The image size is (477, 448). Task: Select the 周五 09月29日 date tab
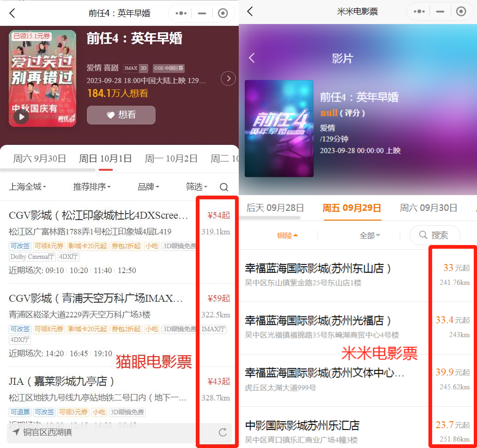pyautogui.click(x=352, y=208)
